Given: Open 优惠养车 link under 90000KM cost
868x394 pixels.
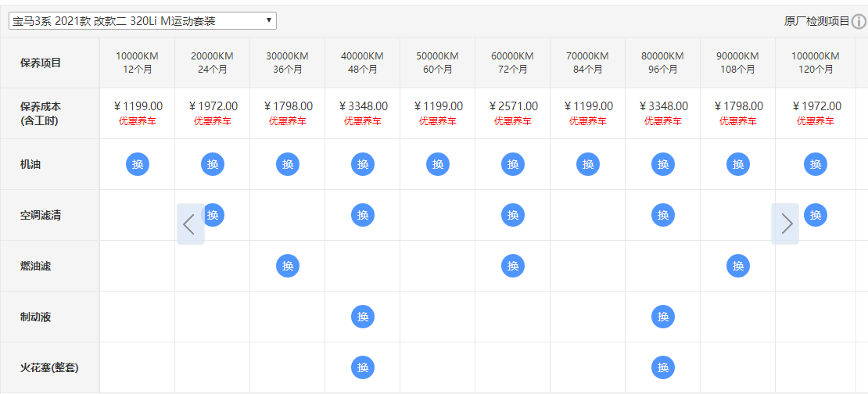Looking at the screenshot, I should (738, 121).
